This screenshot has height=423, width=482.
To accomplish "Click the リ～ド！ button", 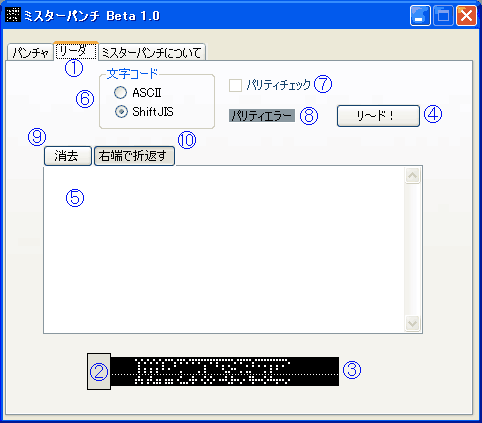I will point(378,116).
